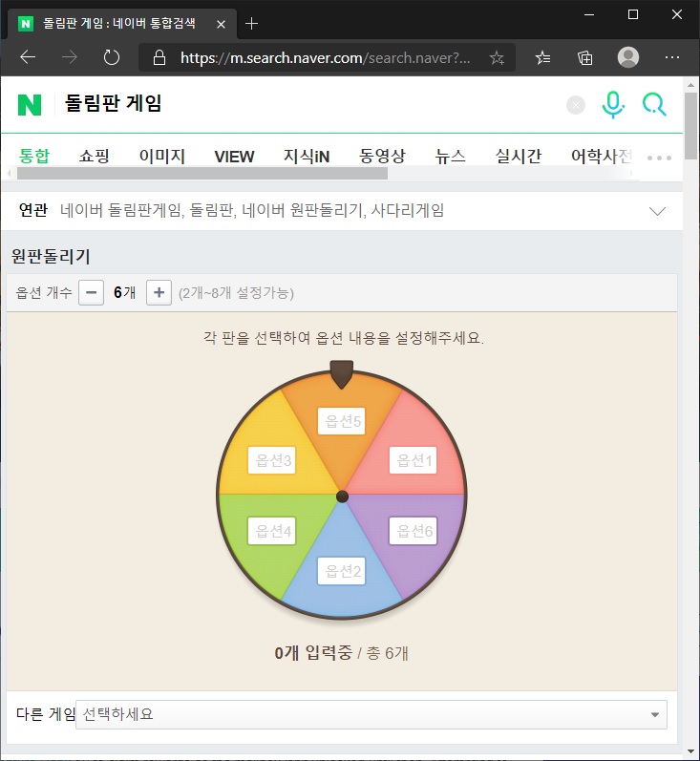
Task: Select the 지식iN tab
Action: [307, 156]
